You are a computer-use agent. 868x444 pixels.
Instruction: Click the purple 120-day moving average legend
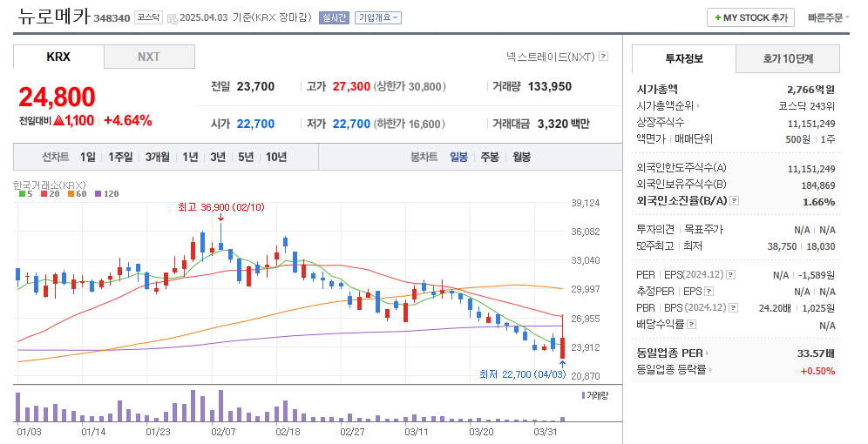coord(107,194)
